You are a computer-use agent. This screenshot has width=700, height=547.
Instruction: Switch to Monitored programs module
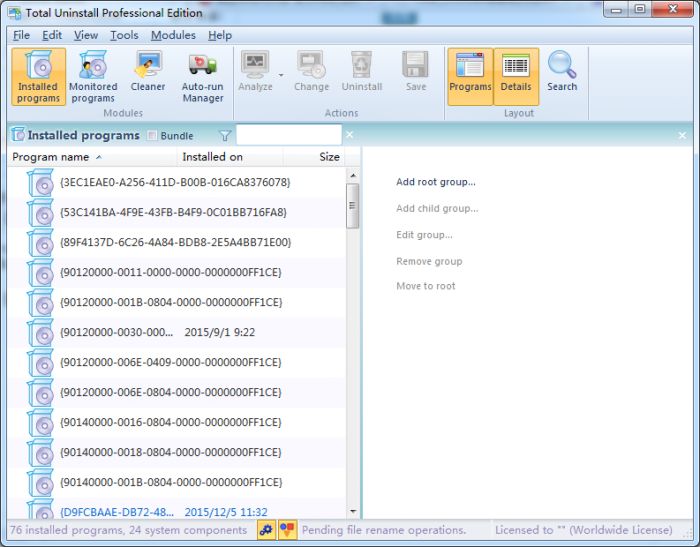click(x=93, y=77)
